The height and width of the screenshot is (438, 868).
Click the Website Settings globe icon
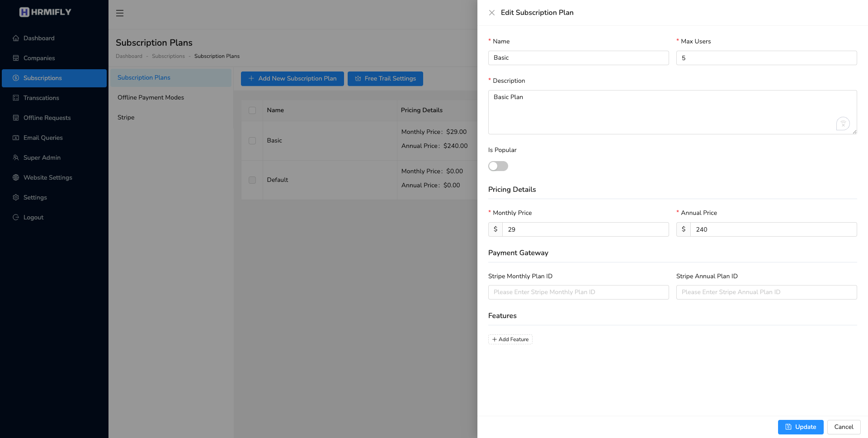tap(16, 178)
